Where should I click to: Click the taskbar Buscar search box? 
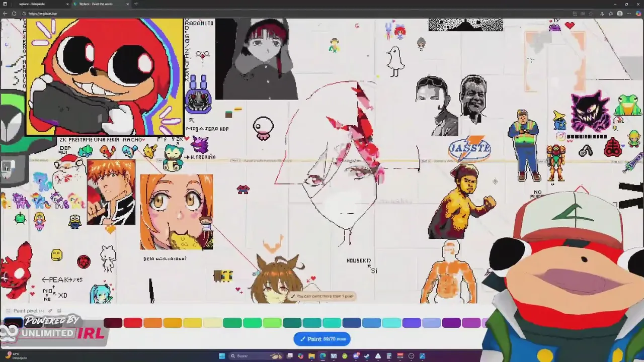(256, 356)
